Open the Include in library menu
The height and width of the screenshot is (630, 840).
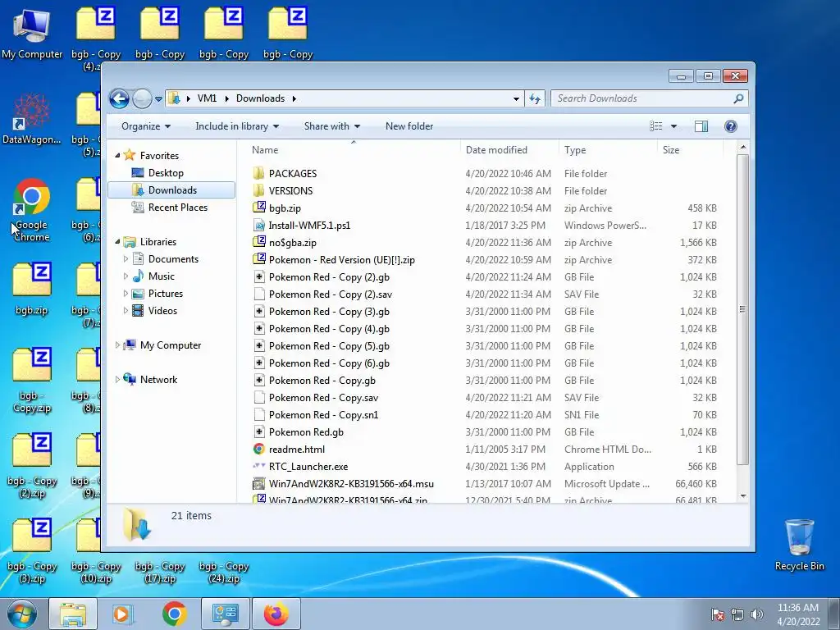237,126
